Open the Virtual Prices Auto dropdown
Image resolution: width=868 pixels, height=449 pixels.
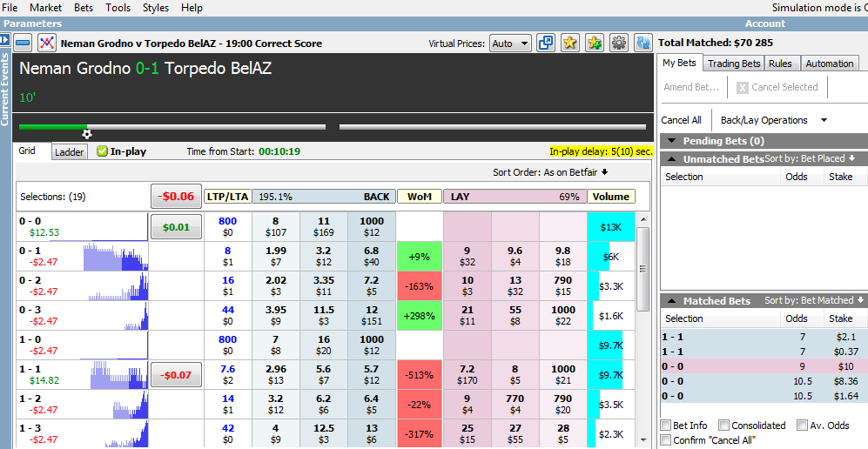(510, 44)
